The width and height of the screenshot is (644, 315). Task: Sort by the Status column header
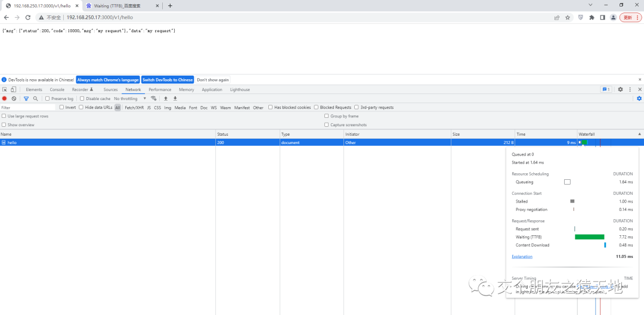[x=247, y=134]
